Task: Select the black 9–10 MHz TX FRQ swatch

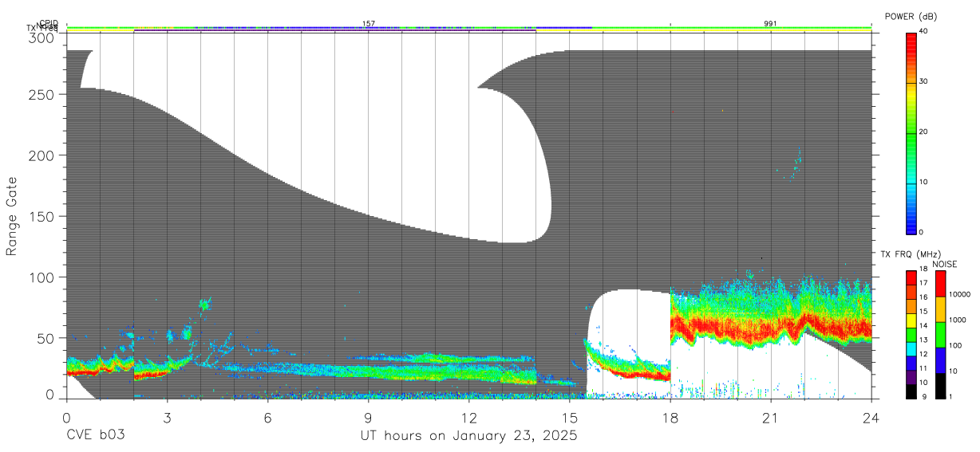Action: point(912,391)
